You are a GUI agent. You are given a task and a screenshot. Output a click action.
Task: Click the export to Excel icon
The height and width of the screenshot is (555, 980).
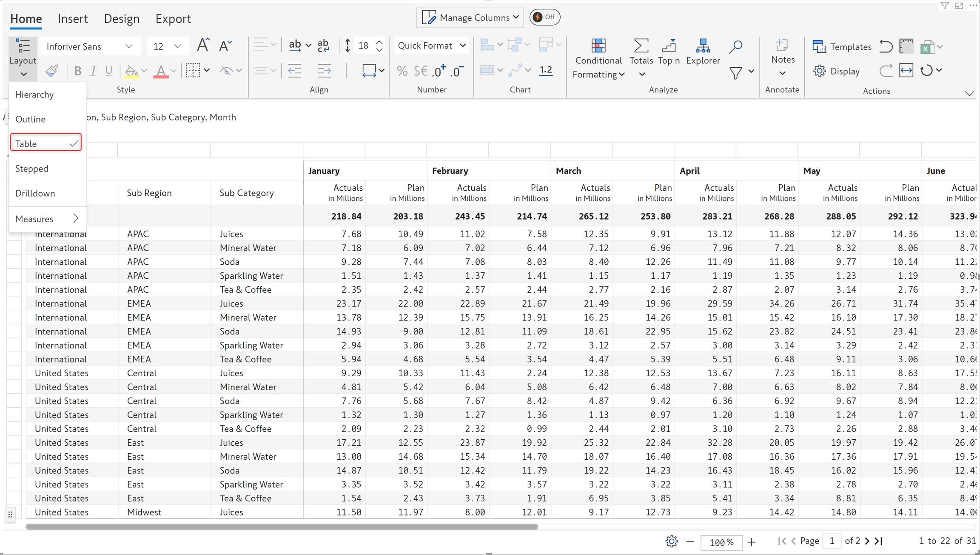coord(927,47)
